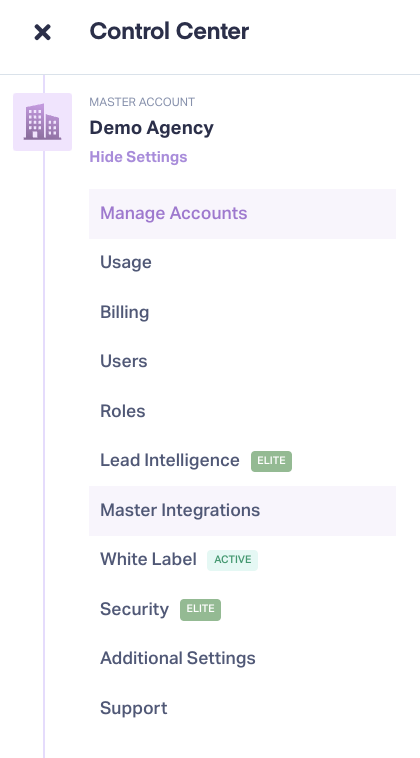The image size is (420, 758).
Task: Open the Roles page
Action: tap(243, 411)
